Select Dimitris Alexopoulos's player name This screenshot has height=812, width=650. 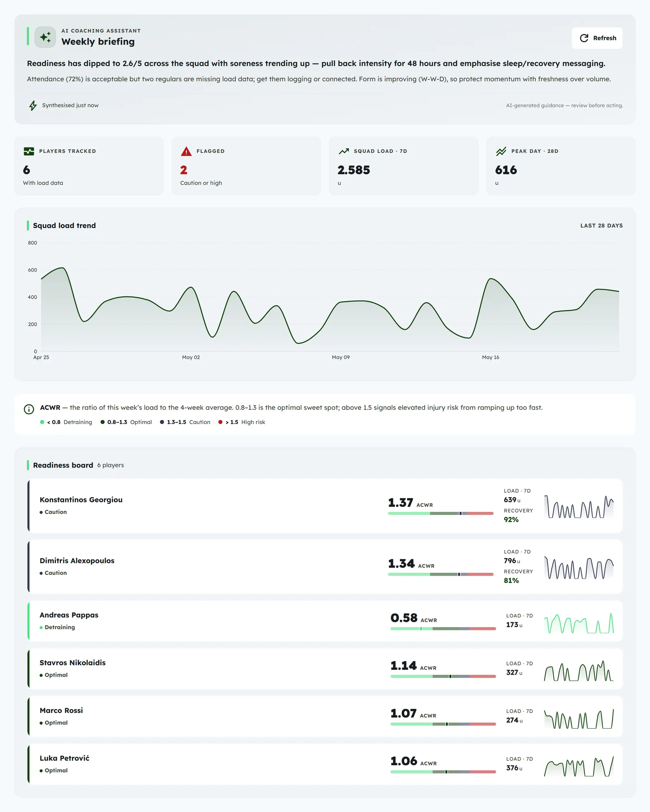[x=77, y=561]
